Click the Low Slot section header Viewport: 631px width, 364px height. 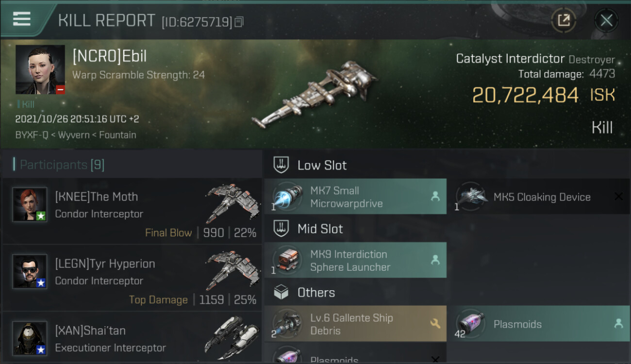322,165
